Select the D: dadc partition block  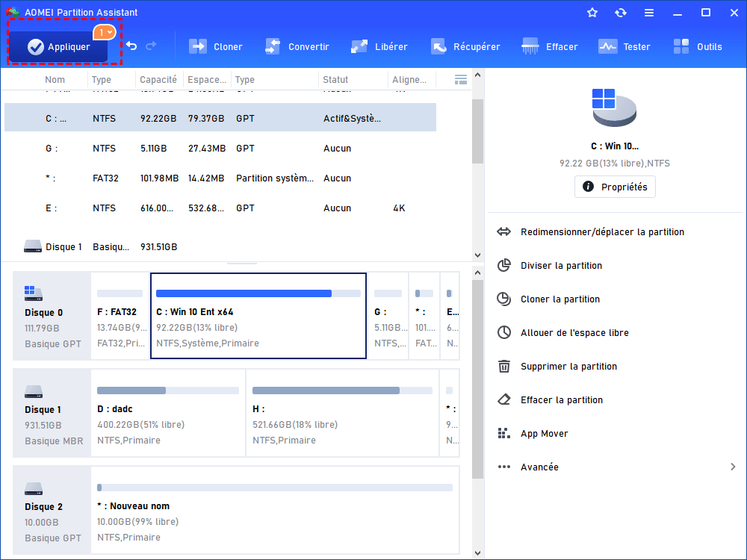(168, 418)
